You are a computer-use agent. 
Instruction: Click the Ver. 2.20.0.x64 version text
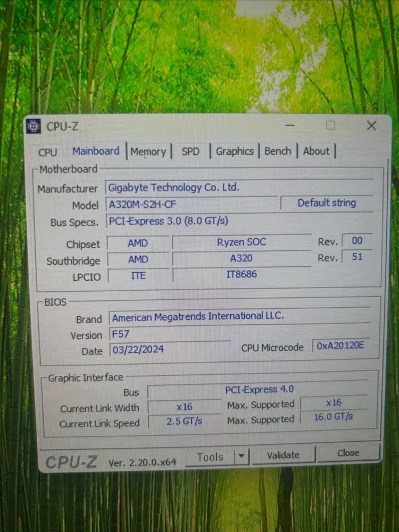tap(142, 462)
